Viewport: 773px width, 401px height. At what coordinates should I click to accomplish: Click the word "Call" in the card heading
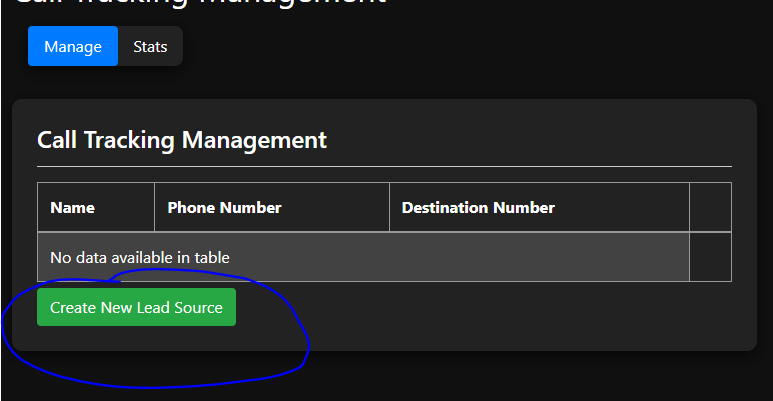tap(56, 140)
